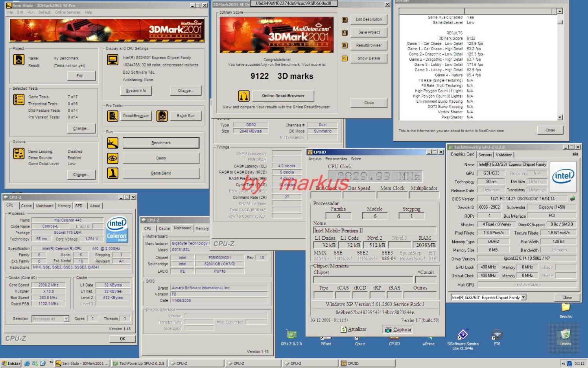The image size is (588, 368).
Task: Click the Demo eye icon
Action: [x=113, y=158]
